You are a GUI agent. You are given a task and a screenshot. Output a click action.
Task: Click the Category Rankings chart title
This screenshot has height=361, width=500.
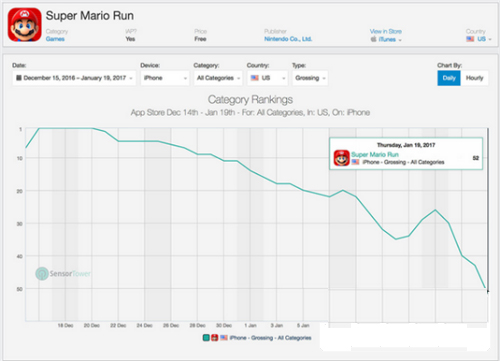[x=250, y=99]
